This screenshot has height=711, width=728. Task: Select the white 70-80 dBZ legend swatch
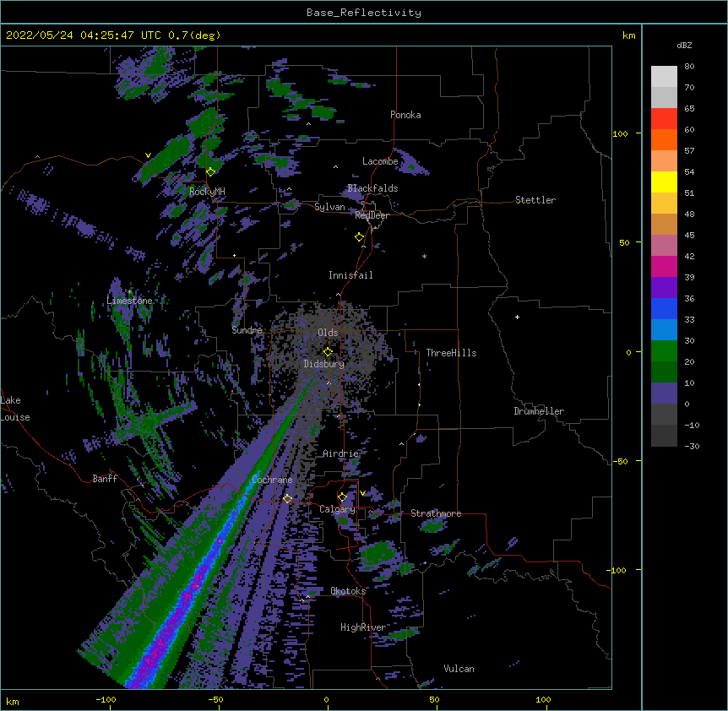click(x=664, y=77)
